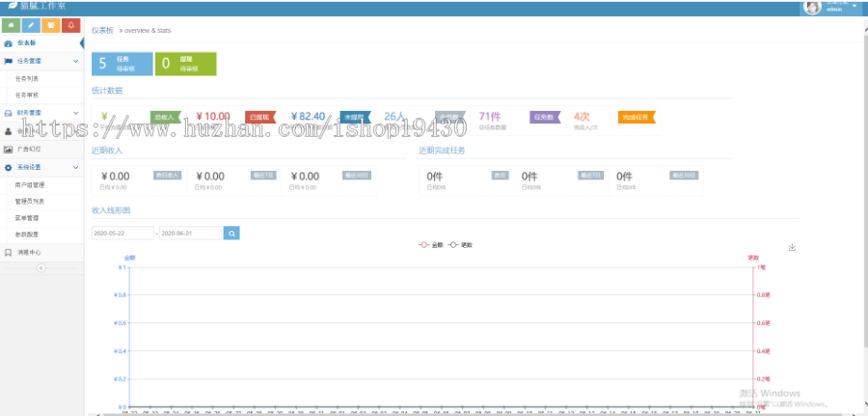
Task: Toggle the 笔数 series in chart legend
Action: 461,245
